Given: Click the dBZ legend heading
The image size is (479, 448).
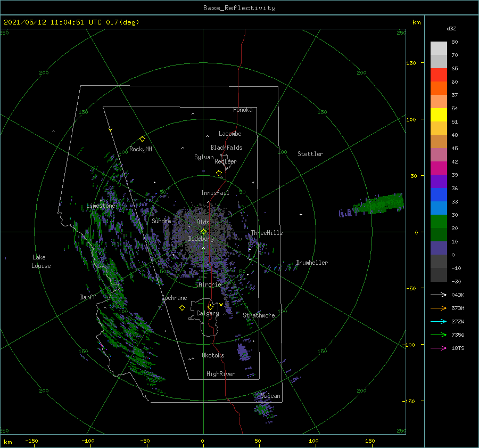Looking at the screenshot, I should (x=451, y=28).
